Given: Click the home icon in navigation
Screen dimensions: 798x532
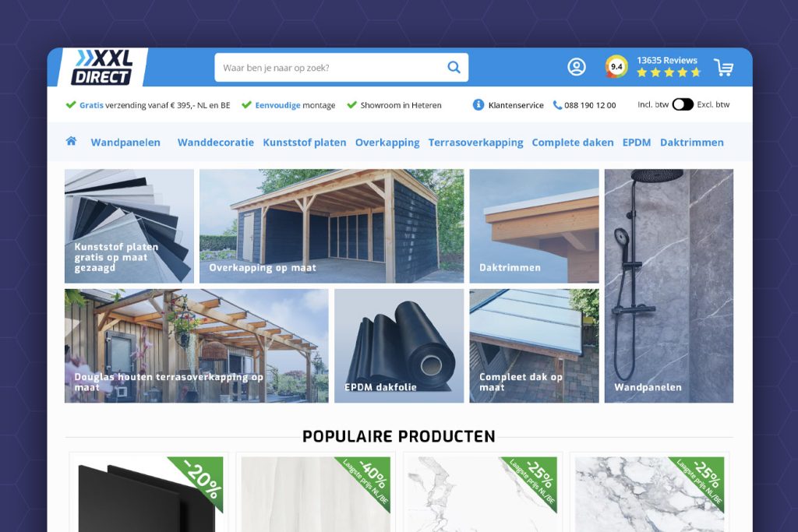Looking at the screenshot, I should point(72,141).
